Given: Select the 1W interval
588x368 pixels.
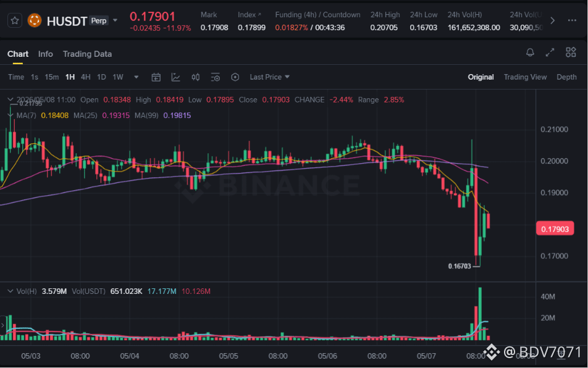Looking at the screenshot, I should click(x=118, y=77).
